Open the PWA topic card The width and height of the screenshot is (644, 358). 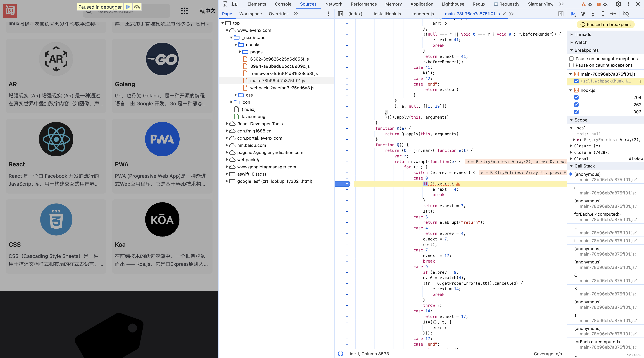click(162, 156)
